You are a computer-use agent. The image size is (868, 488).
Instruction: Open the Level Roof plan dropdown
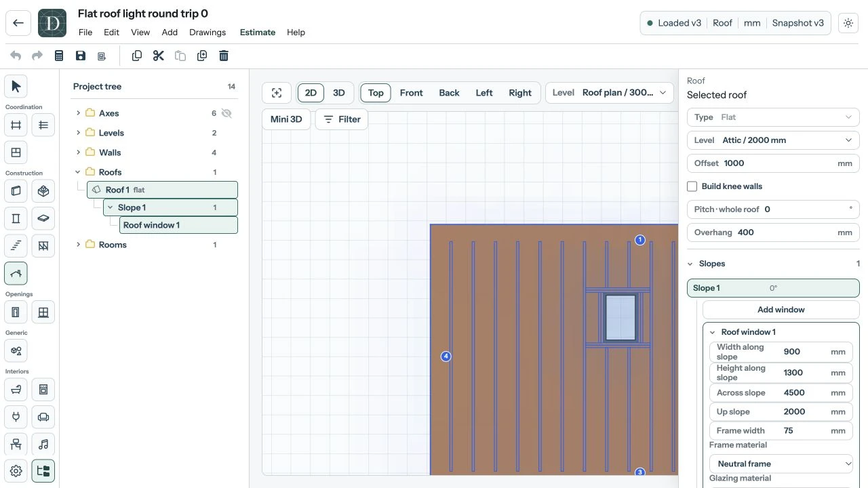(x=610, y=93)
